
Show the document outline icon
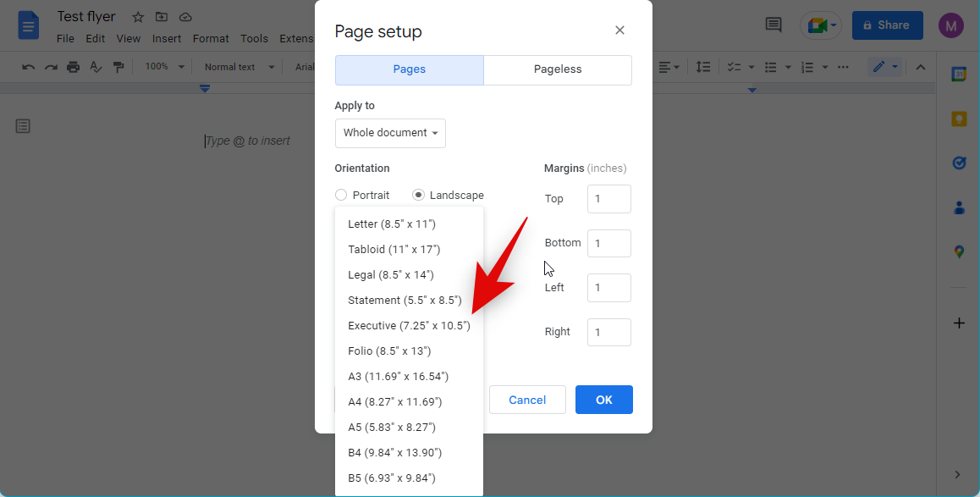click(x=23, y=126)
